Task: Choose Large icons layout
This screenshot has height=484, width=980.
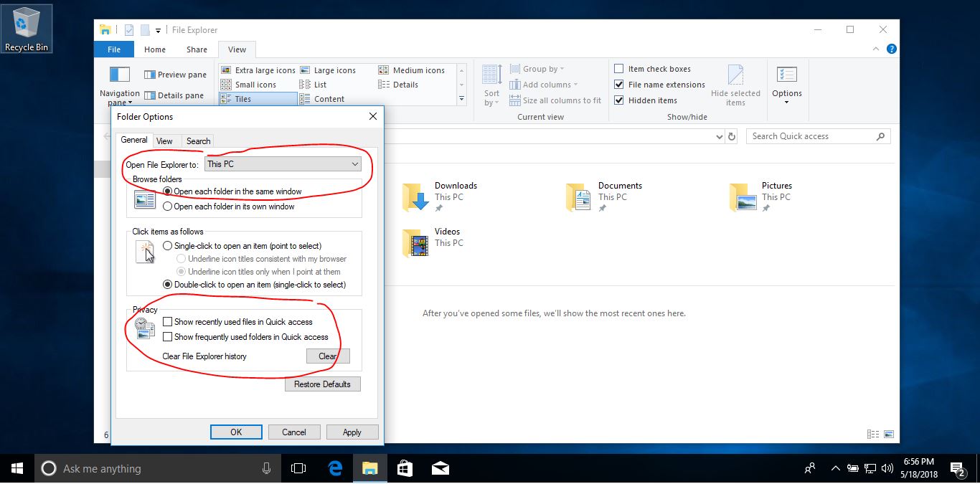Action: click(328, 70)
